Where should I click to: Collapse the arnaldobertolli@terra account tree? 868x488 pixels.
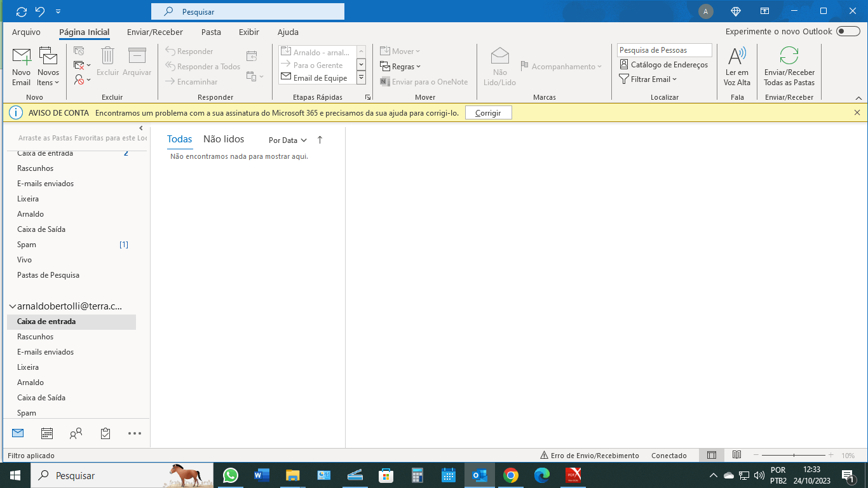(12, 306)
